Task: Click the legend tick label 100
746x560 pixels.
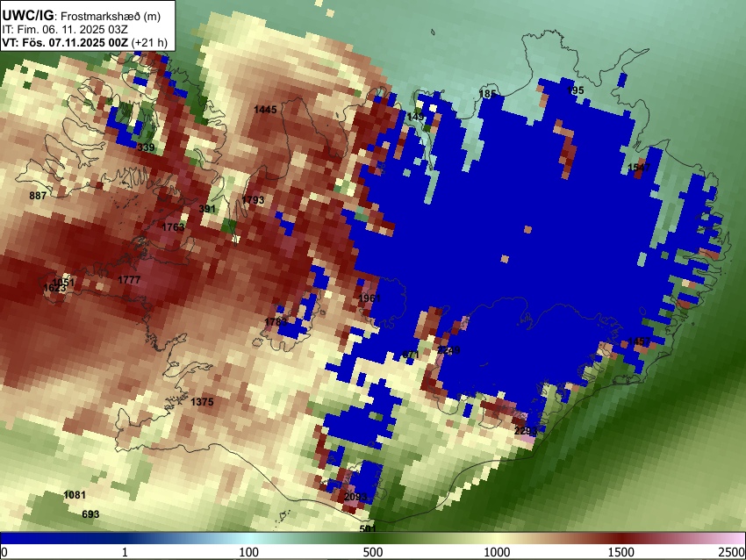Action: click(249, 552)
